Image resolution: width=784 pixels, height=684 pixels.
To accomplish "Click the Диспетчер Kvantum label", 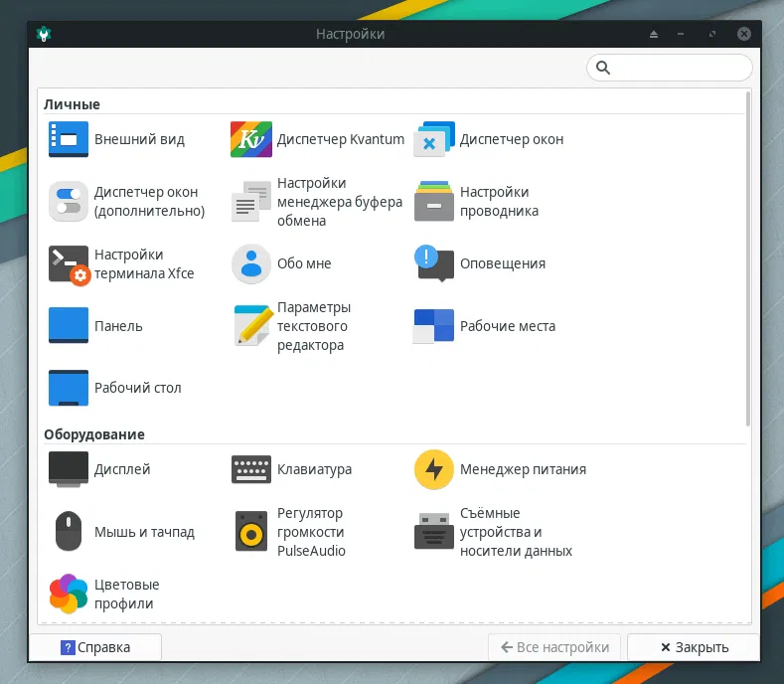I will point(341,139).
